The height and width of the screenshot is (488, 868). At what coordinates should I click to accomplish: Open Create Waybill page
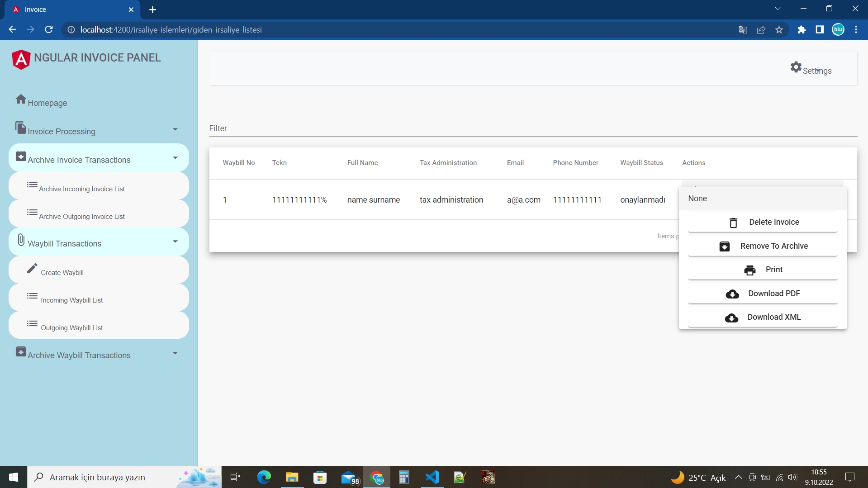[99, 270]
